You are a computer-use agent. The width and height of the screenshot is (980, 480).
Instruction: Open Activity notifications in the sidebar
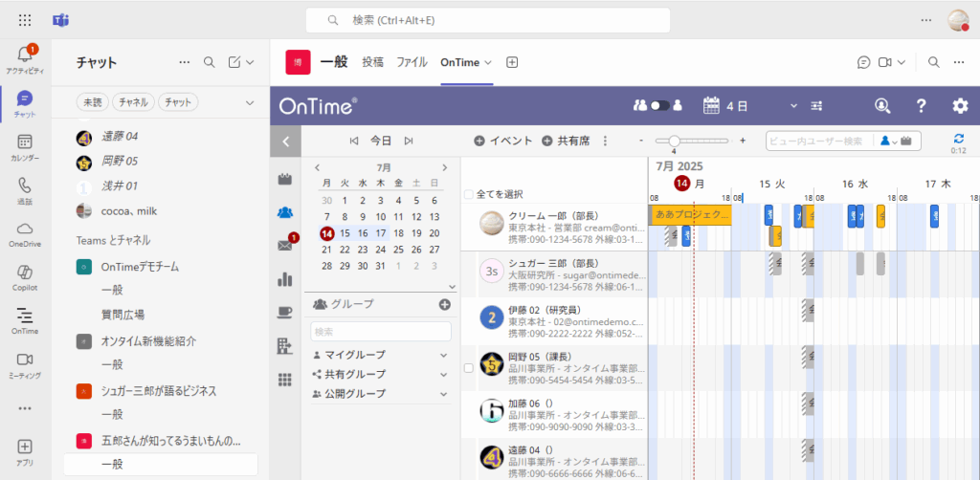tap(25, 60)
